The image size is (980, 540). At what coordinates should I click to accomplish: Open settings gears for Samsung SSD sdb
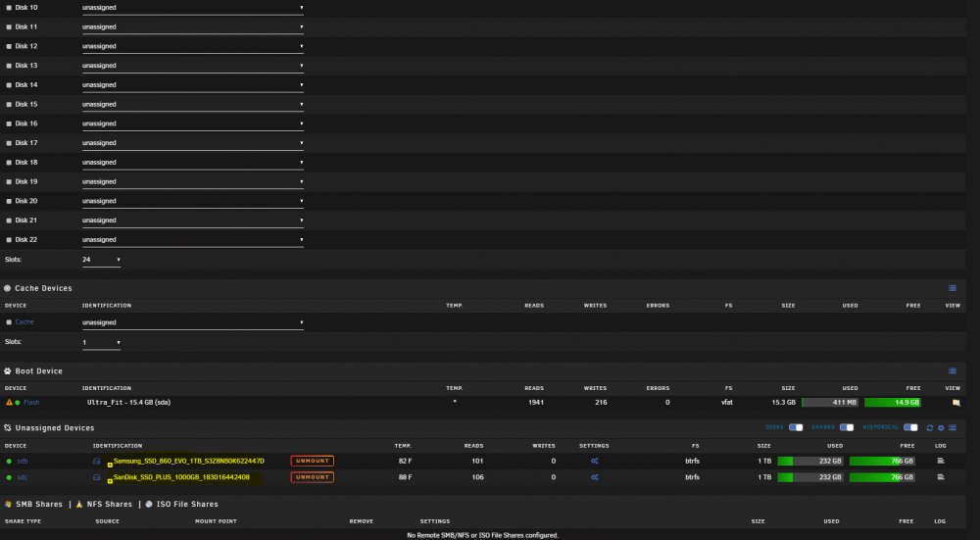(595, 461)
